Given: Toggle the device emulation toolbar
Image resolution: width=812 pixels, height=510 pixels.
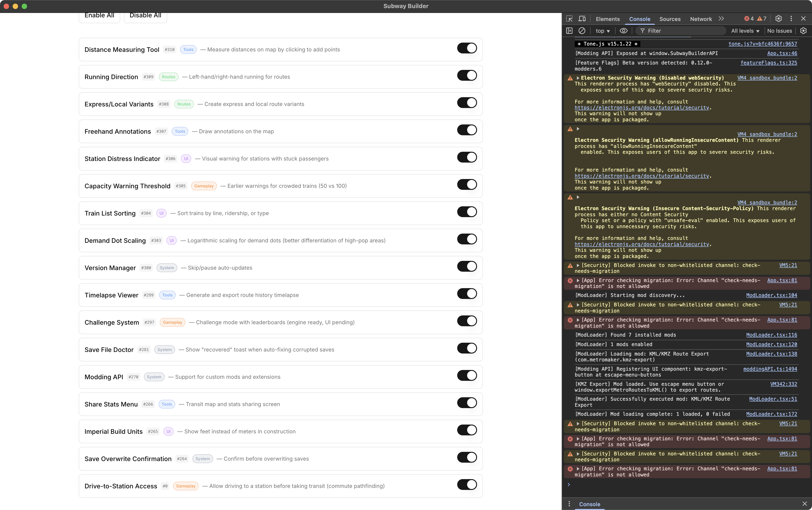Looking at the screenshot, I should 582,19.
